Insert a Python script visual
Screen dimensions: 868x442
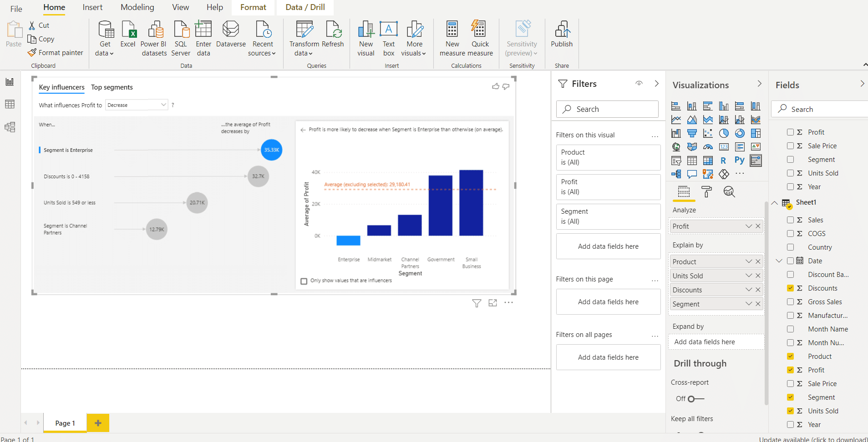(x=740, y=161)
